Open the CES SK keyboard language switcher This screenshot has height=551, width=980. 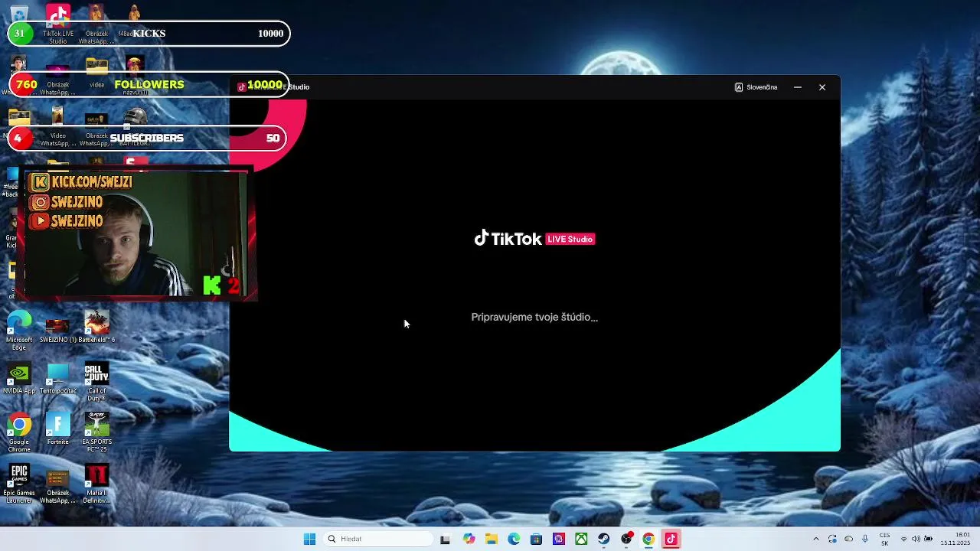(884, 539)
